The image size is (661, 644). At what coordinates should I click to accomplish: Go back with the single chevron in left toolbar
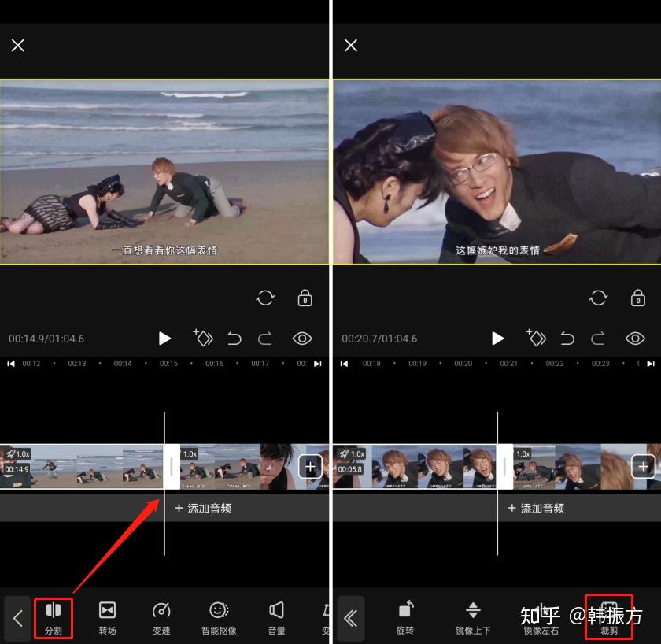(x=17, y=619)
